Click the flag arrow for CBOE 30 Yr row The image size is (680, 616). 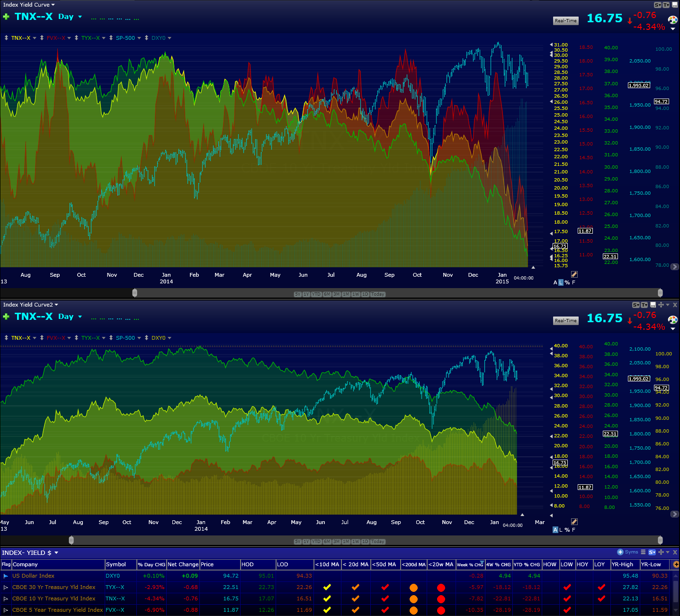click(x=6, y=588)
